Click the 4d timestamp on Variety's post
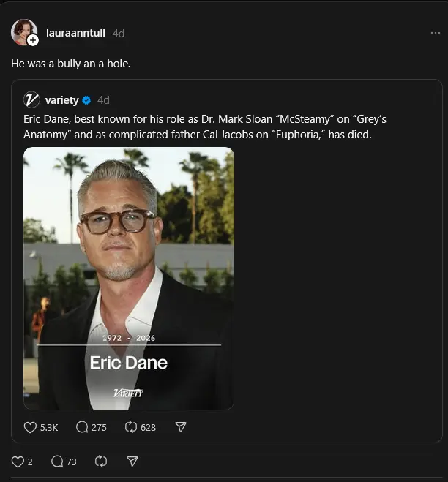Screen dimensions: 448x482 [103, 100]
